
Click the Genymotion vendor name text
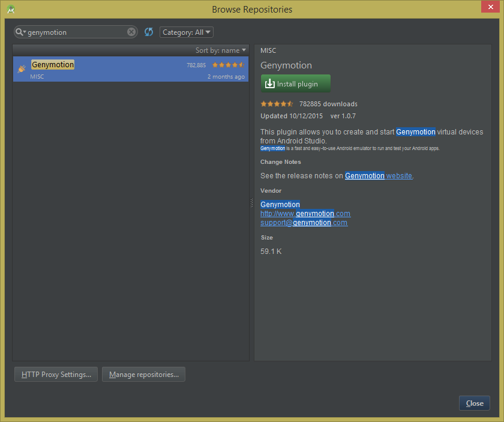[280, 205]
